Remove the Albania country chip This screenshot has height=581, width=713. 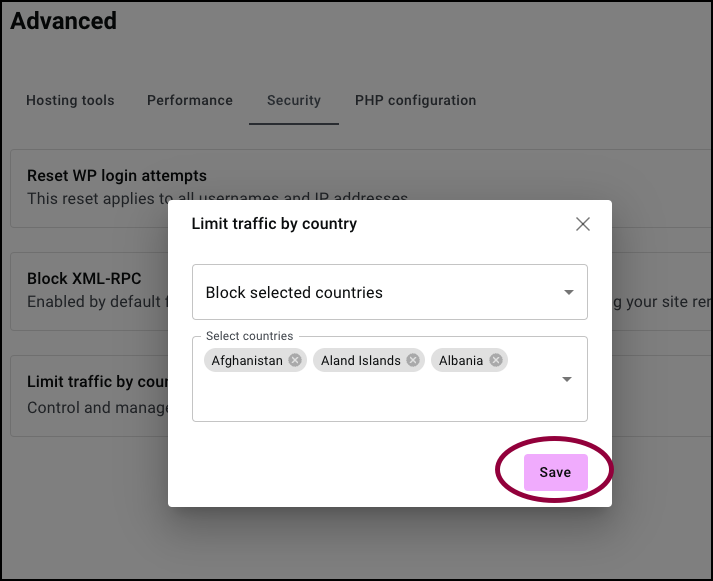click(x=496, y=360)
